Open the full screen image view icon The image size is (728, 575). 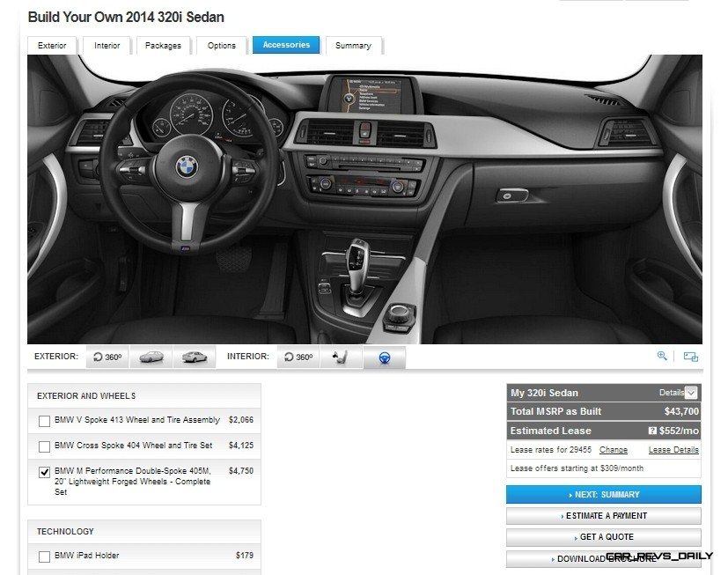[x=691, y=357]
